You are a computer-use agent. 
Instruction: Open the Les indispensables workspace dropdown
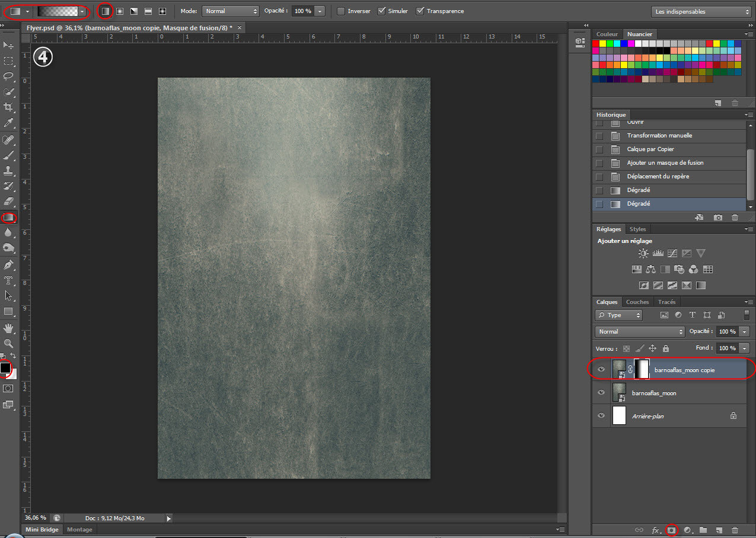tap(701, 11)
